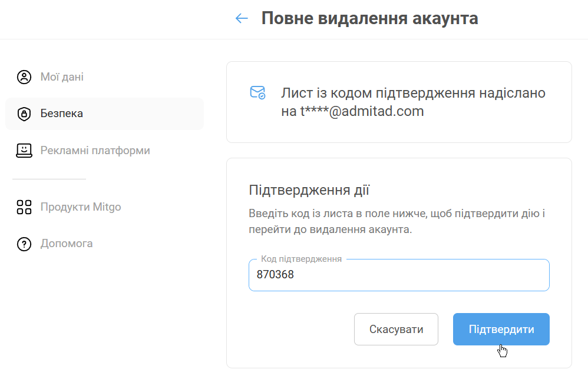Open the Мої дані section
The height and width of the screenshot is (376, 588).
coord(62,77)
